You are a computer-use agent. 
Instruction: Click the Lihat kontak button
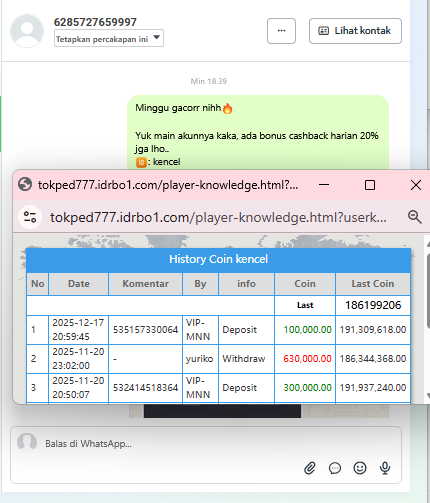tap(355, 31)
